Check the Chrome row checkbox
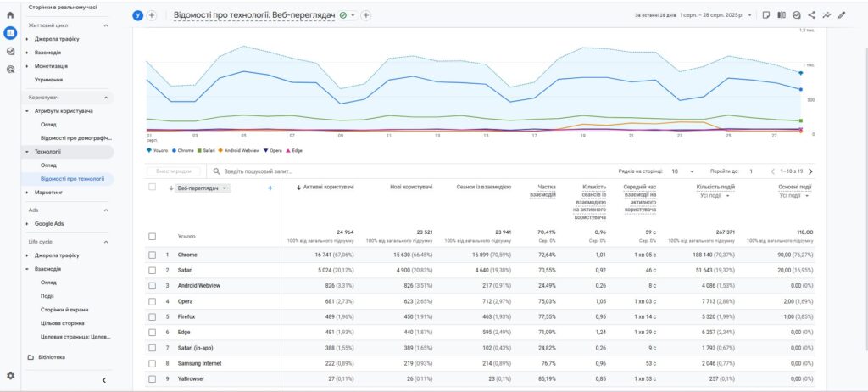The image size is (868, 392). tap(153, 255)
